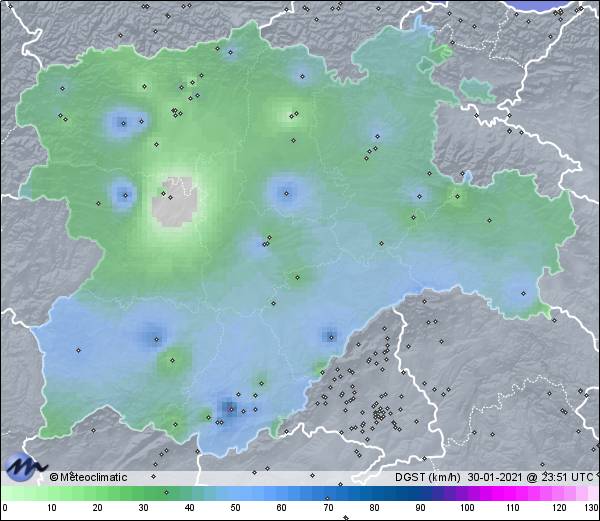Click the ©Meteoclimatic copyright text

[88, 477]
